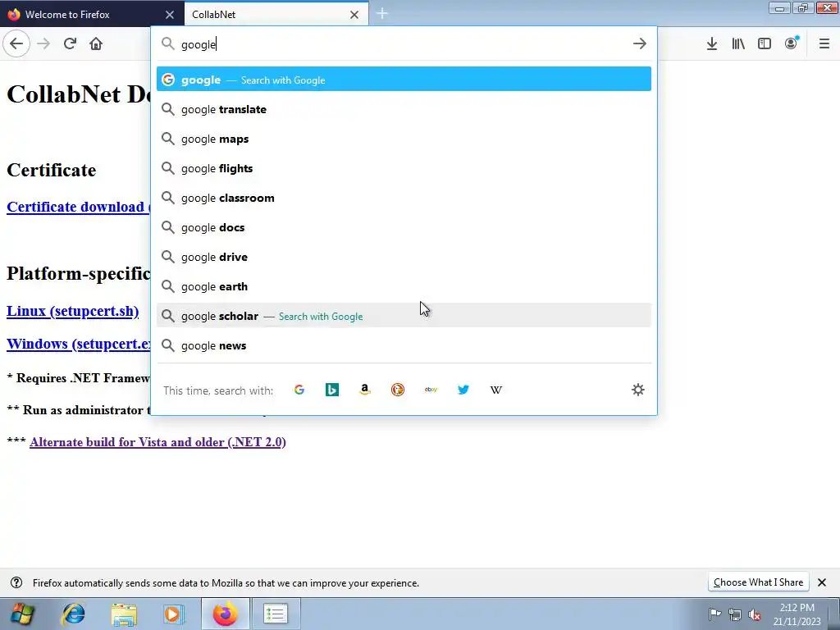This screenshot has width=840, height=630.
Task: Click the Show desktop strip
Action: (x=834, y=614)
